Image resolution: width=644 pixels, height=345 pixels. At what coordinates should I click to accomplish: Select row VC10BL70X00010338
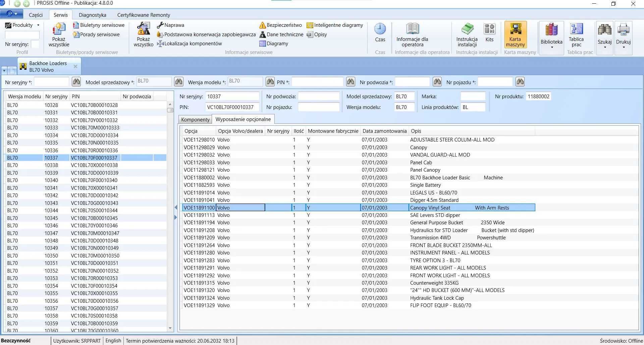(86, 165)
